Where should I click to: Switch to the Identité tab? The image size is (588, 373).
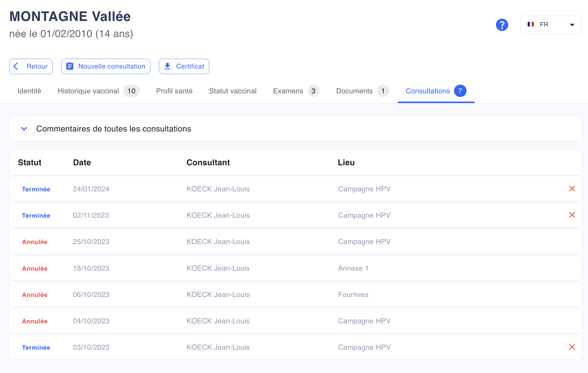click(x=29, y=91)
